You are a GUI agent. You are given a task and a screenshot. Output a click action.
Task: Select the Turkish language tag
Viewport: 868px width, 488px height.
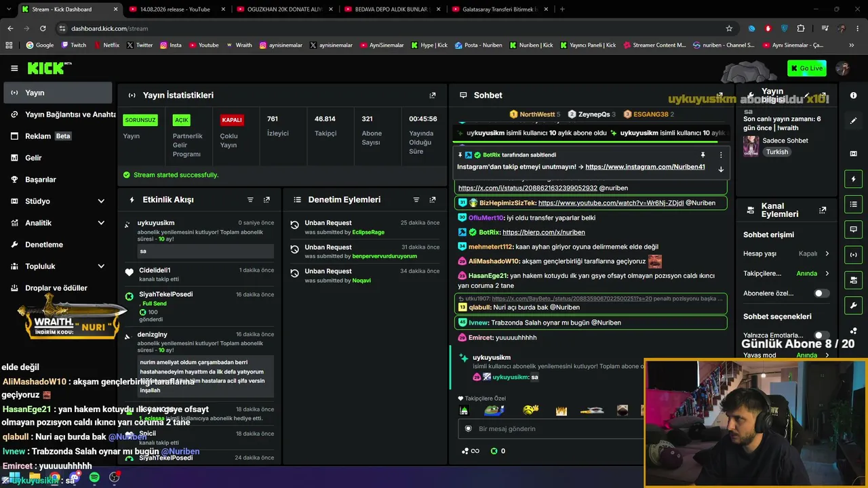pos(777,152)
